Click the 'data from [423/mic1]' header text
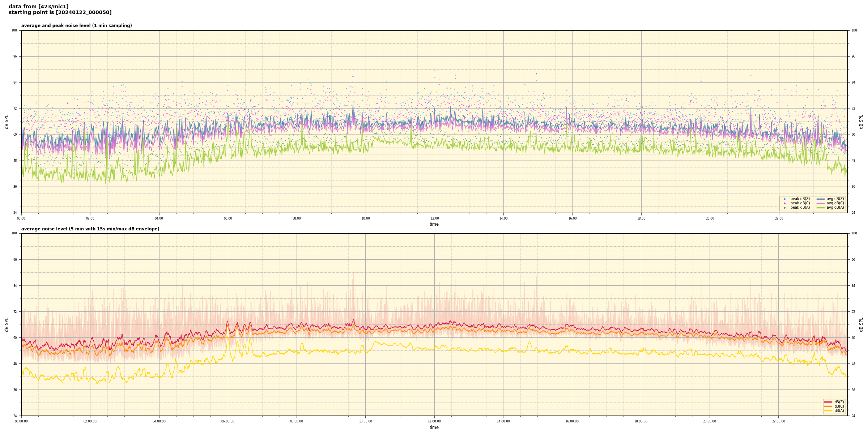 click(x=38, y=7)
